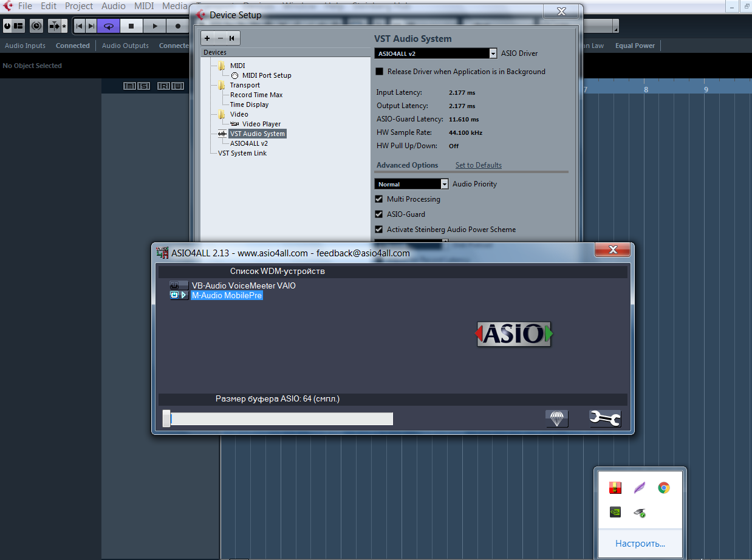Click the Record button in Cubase transport
This screenshot has height=560, width=752.
[178, 26]
